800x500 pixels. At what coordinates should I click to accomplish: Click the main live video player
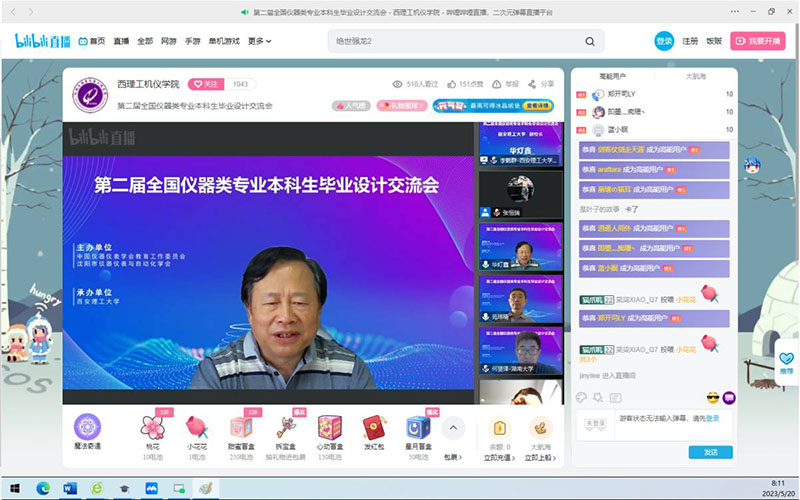click(268, 263)
